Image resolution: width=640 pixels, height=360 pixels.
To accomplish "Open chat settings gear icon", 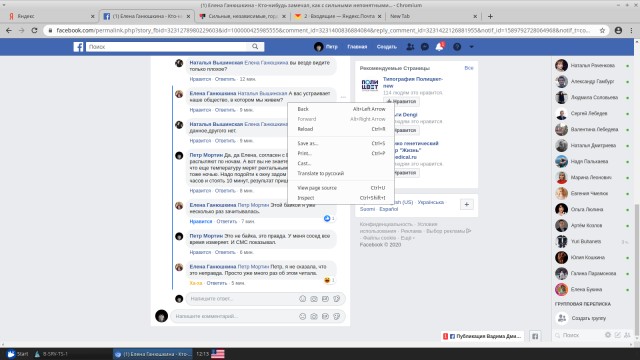I will coord(608,335).
